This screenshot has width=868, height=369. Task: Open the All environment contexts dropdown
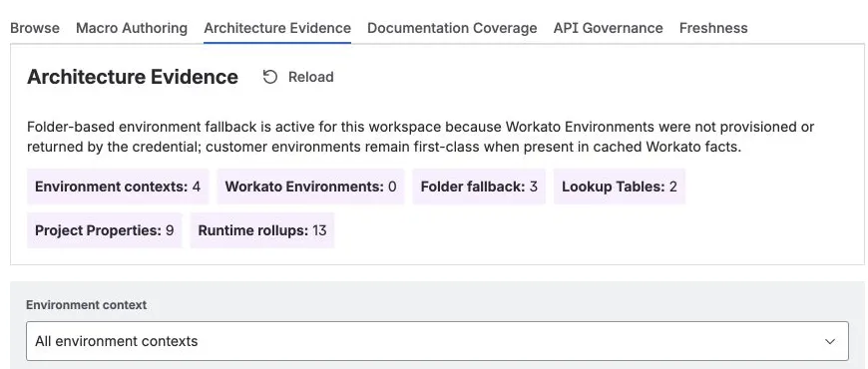[x=437, y=341]
